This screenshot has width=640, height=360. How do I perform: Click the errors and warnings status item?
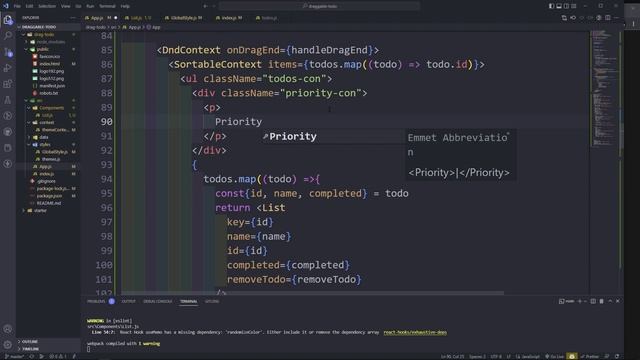[58, 356]
